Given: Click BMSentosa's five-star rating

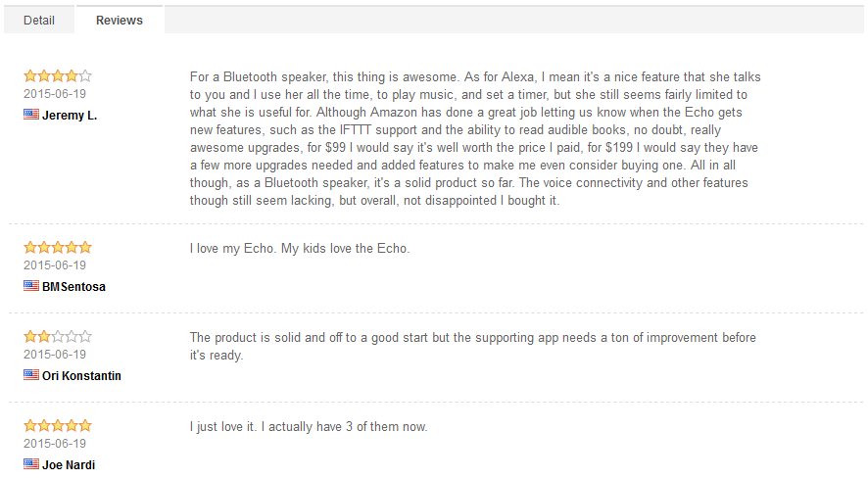Looking at the screenshot, I should (x=58, y=248).
